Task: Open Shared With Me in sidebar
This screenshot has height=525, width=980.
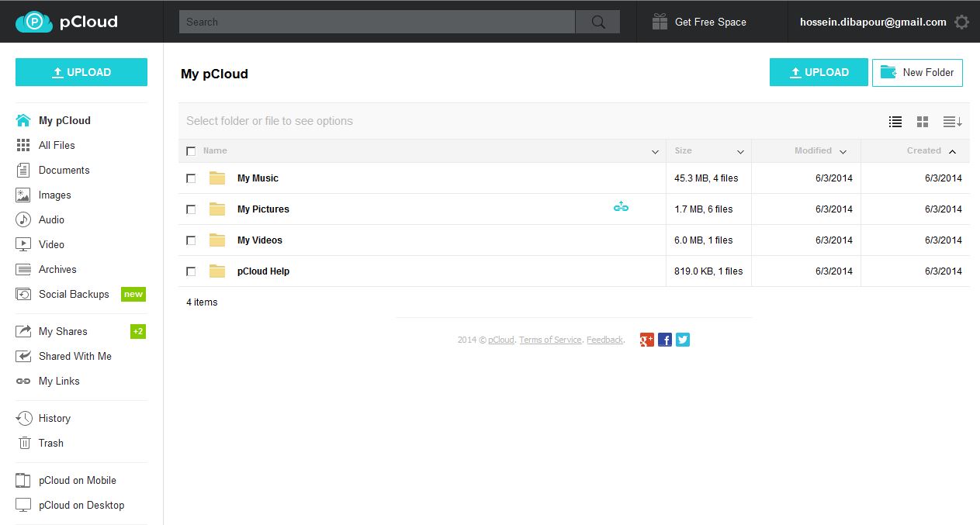Action: click(75, 356)
